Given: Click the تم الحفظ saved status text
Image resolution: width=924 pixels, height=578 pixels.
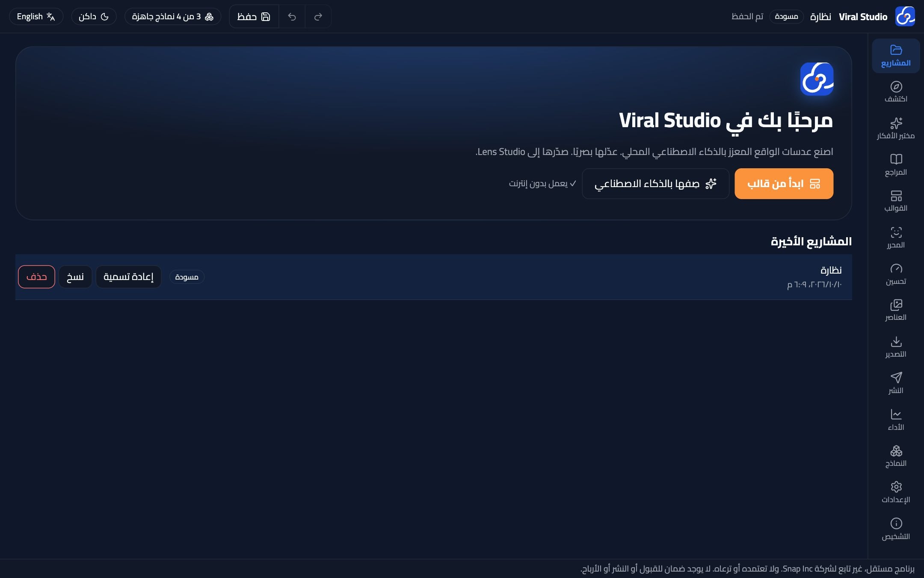Looking at the screenshot, I should pyautogui.click(x=747, y=17).
